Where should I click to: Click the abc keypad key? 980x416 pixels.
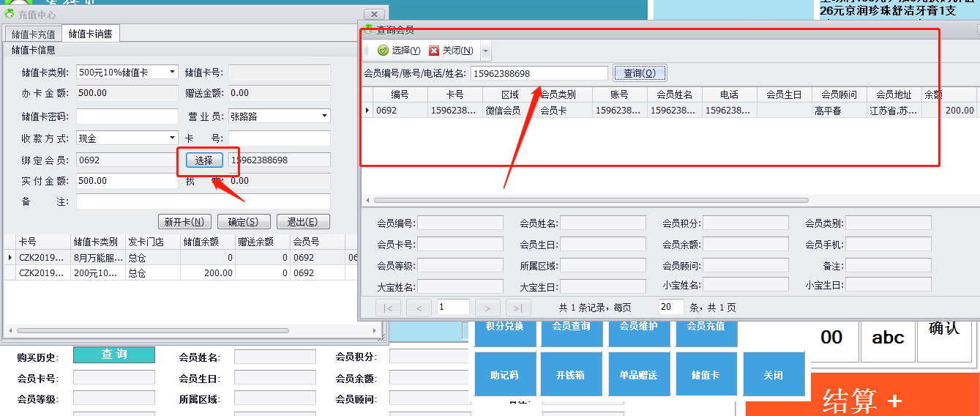click(x=888, y=341)
